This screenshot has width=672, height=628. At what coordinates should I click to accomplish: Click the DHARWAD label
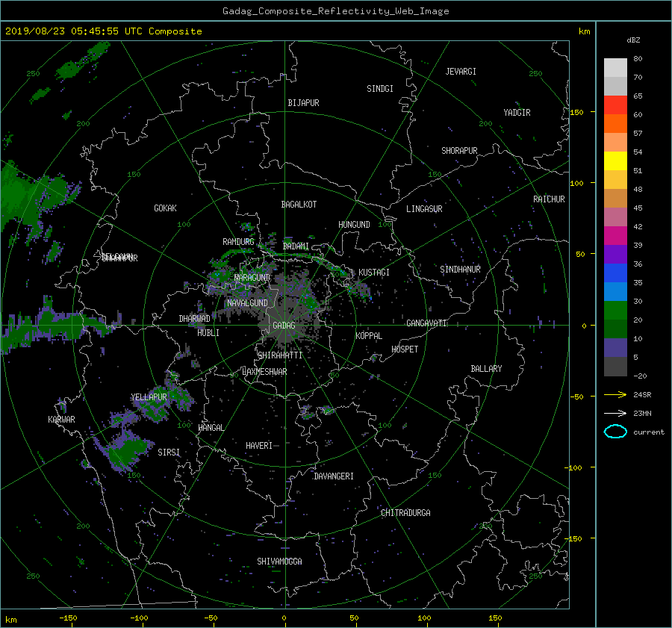194,319
